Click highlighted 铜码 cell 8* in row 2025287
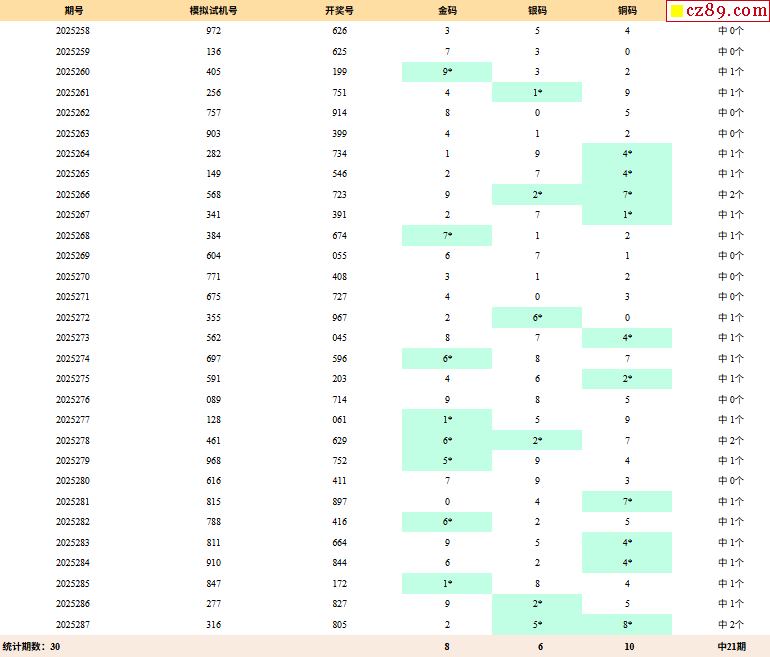Screen dimensions: 770x657 (627, 624)
